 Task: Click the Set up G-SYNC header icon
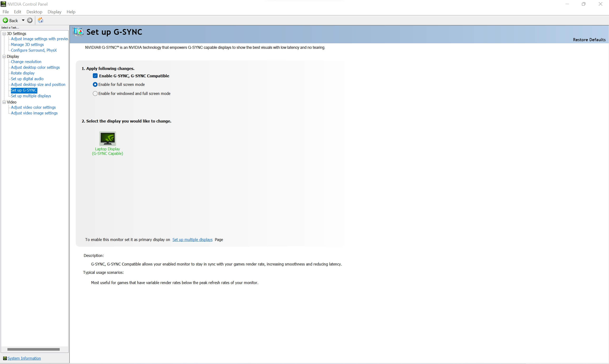click(x=78, y=32)
